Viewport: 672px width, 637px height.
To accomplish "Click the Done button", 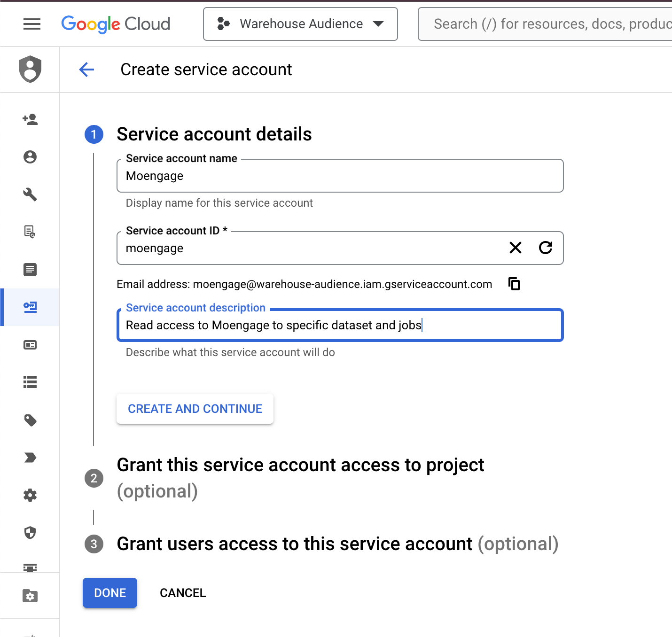I will 110,593.
